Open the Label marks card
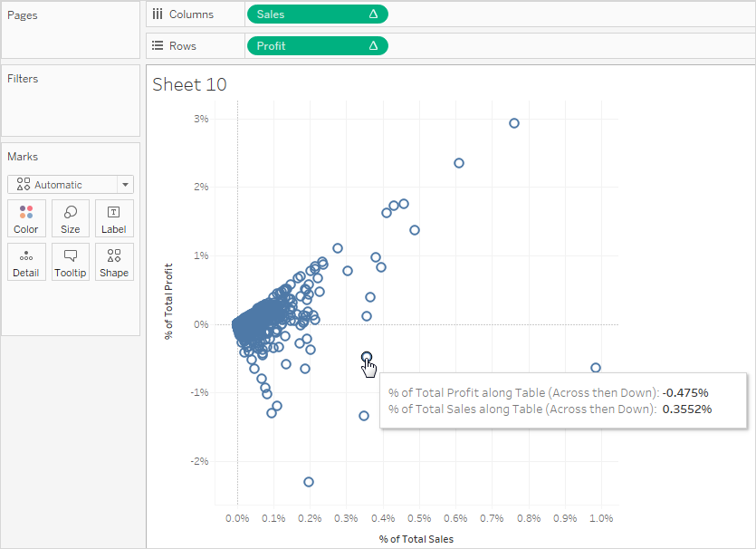The image size is (756, 549). pos(114,218)
